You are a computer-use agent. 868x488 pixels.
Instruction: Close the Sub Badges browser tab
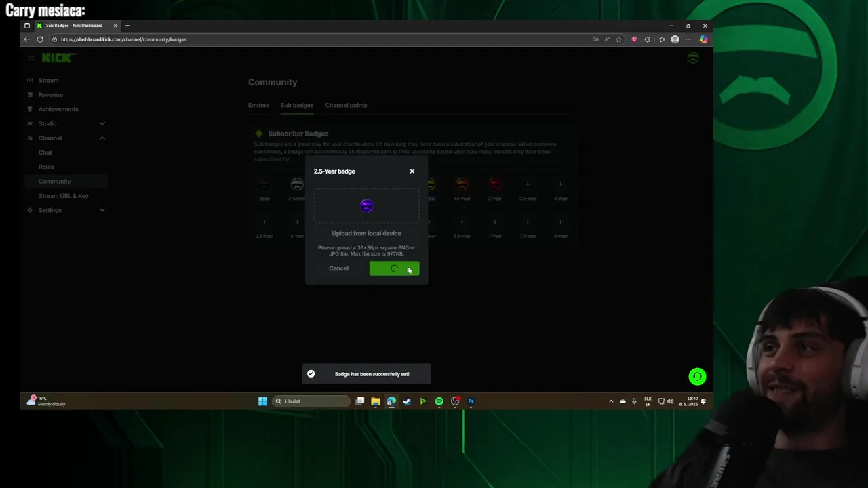tap(115, 26)
